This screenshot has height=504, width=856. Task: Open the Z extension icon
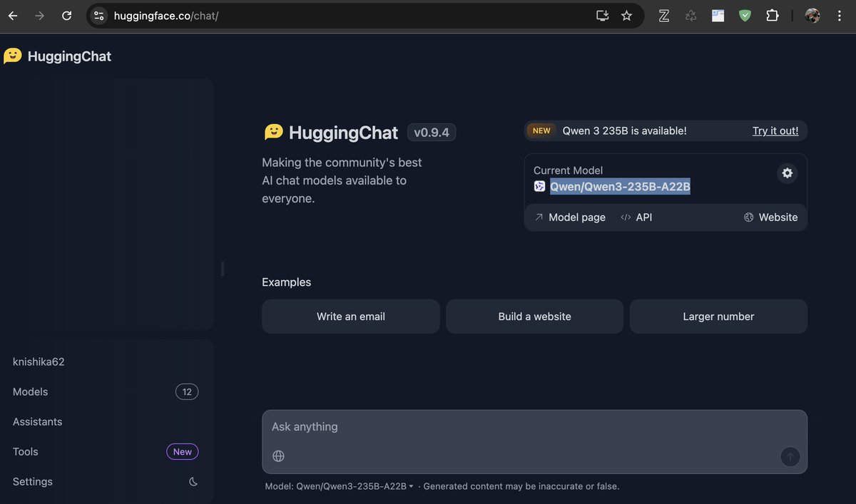point(663,16)
